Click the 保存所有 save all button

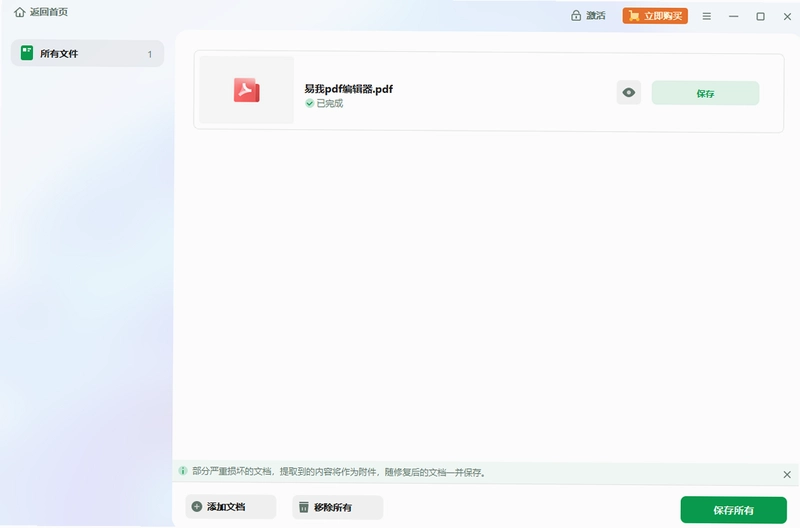coord(733,510)
